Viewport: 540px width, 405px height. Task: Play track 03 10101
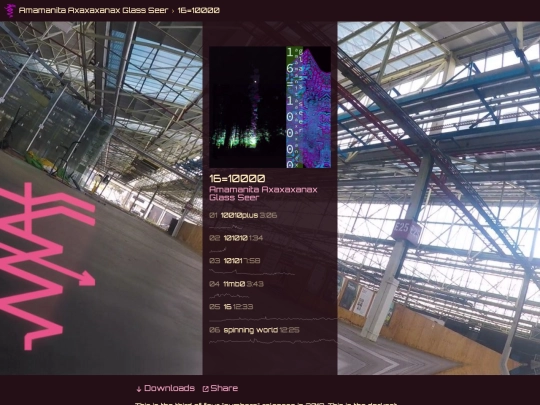point(233,261)
